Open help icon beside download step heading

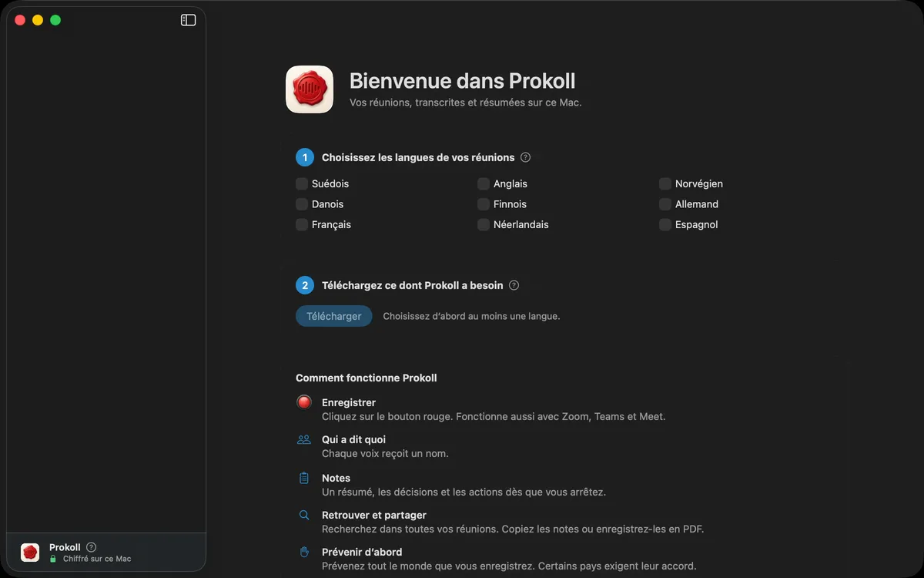point(514,285)
